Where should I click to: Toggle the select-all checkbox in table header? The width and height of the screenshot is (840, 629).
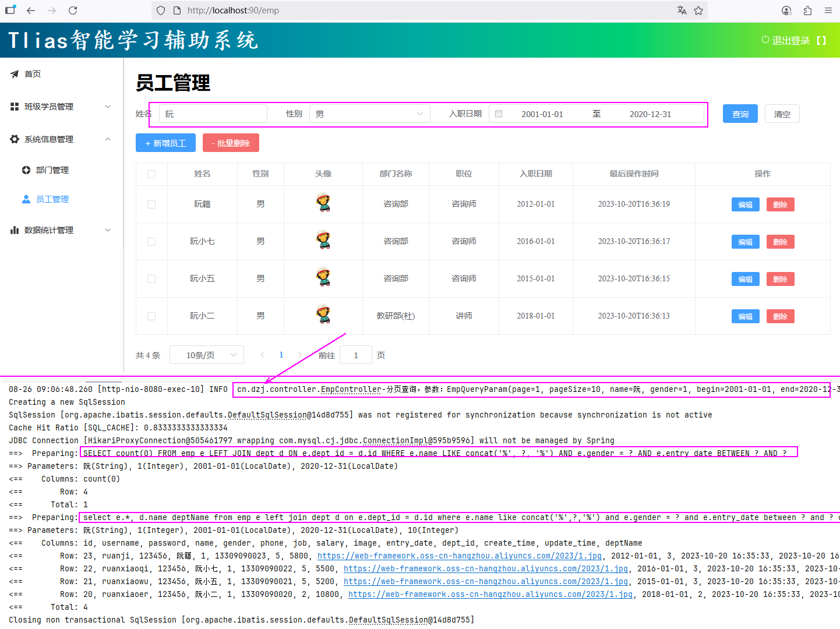pos(151,174)
